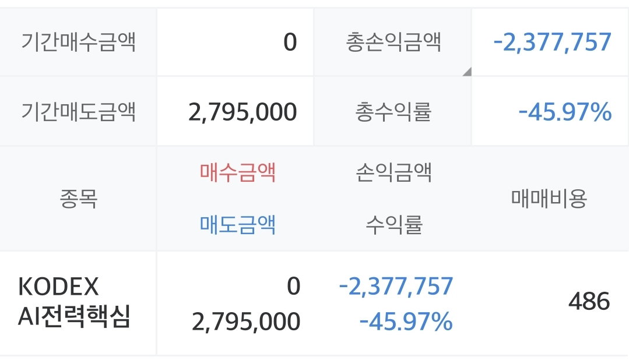The height and width of the screenshot is (364, 629).
Task: Expand the triangle indicator by 총손익금액
Action: tap(468, 72)
